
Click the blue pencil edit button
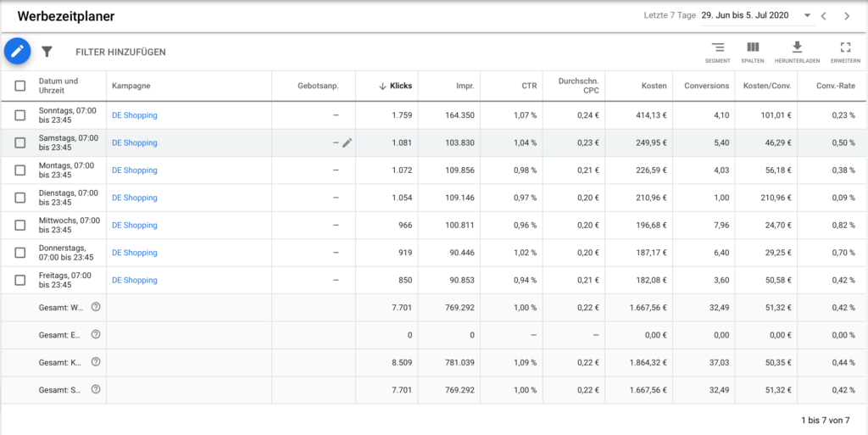coord(18,52)
